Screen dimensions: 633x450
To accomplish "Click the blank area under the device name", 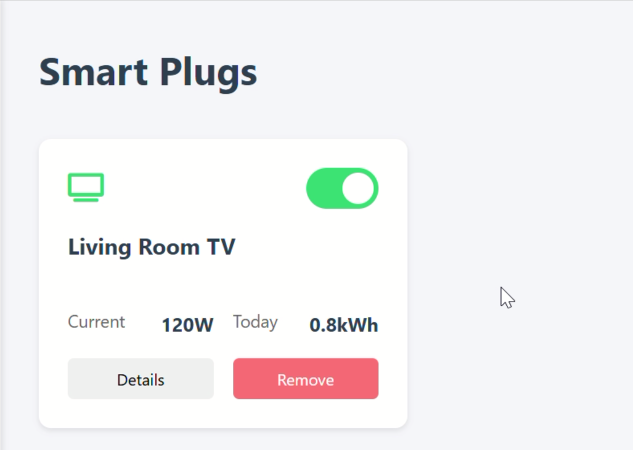I will 223,285.
